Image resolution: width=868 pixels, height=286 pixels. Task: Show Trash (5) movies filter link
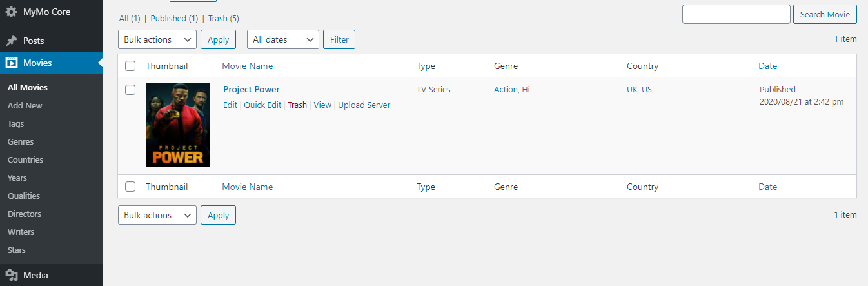(x=223, y=19)
